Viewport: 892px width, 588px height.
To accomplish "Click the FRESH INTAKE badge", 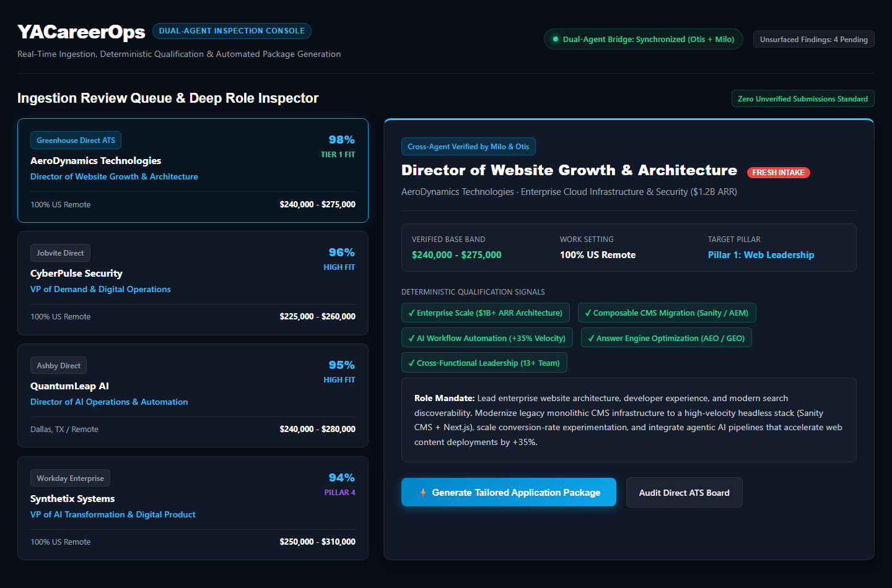I will pos(779,173).
